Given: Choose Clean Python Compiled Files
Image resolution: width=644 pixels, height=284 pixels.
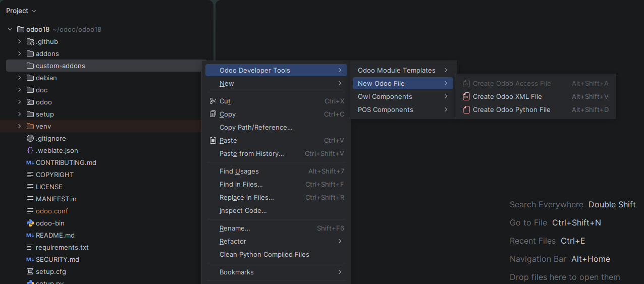Looking at the screenshot, I should pyautogui.click(x=277, y=254).
